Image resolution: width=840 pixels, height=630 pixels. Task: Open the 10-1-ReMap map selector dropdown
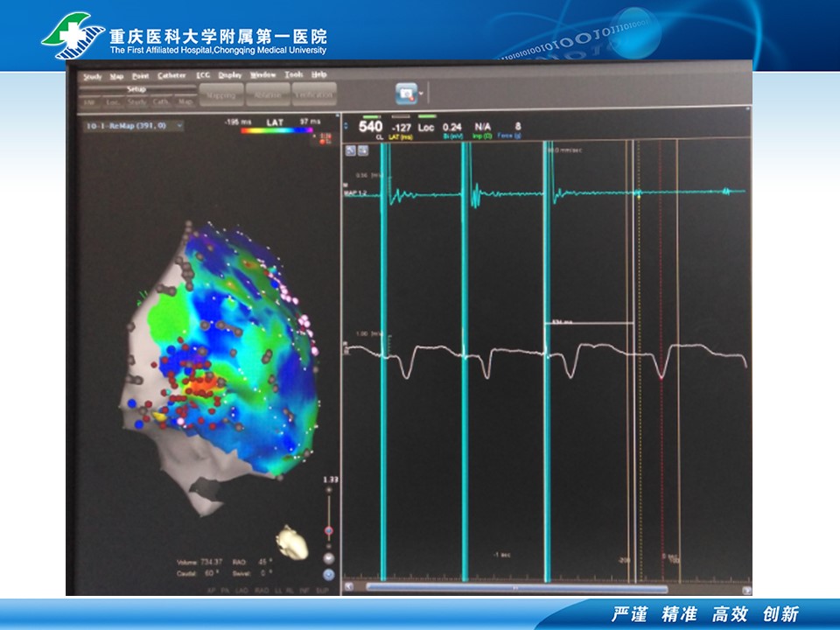(134, 126)
